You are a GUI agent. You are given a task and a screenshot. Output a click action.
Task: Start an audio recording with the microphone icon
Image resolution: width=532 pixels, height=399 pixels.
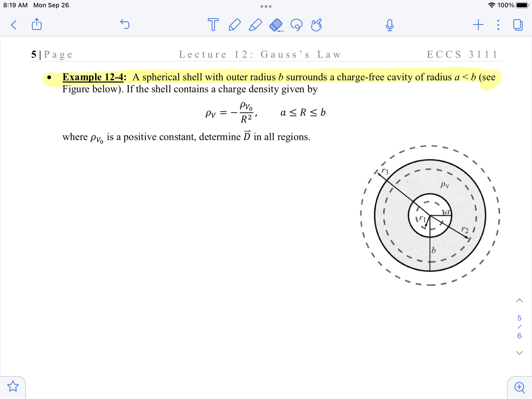pyautogui.click(x=390, y=24)
